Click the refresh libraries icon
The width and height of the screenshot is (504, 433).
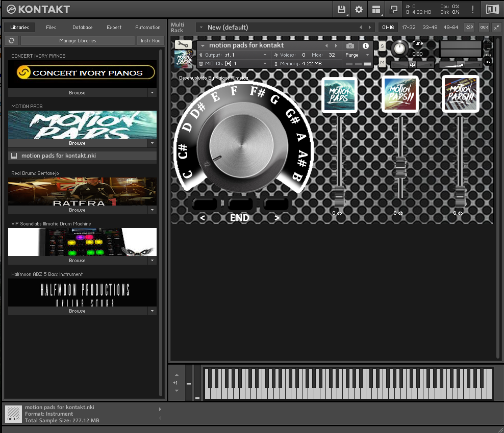[12, 40]
